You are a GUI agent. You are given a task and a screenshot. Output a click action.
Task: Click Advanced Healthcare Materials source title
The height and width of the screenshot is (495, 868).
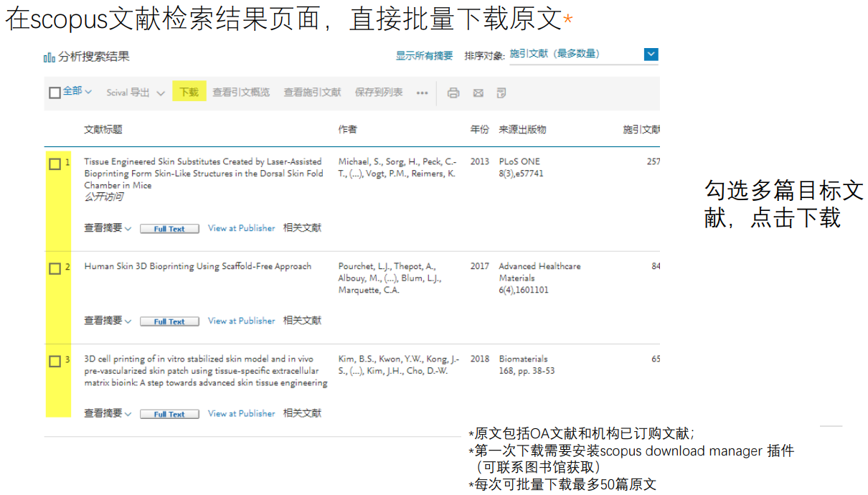coord(539,272)
